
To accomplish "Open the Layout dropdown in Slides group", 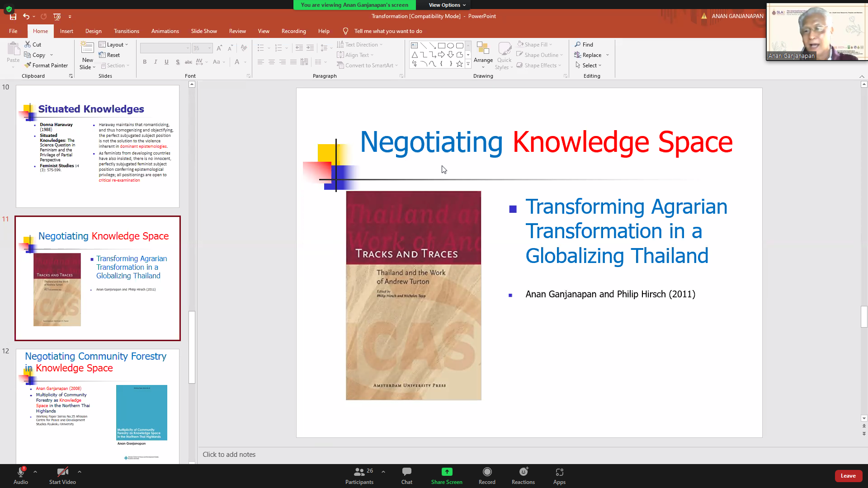I will [x=114, y=45].
